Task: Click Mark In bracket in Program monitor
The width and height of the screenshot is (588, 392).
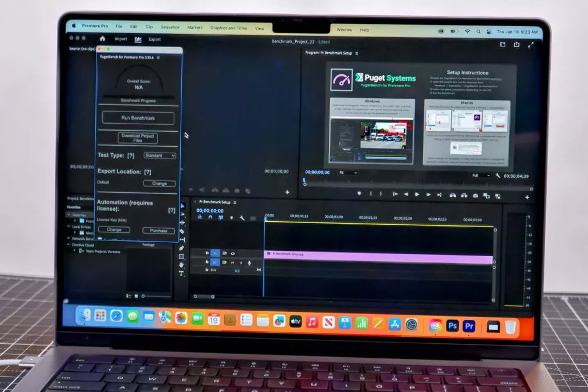Action: click(371, 194)
